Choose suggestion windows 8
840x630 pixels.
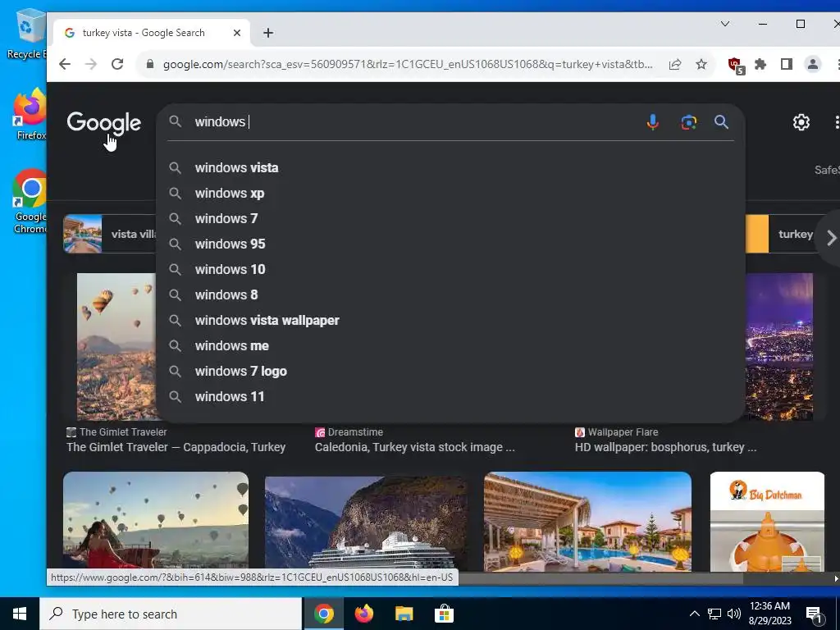point(451,294)
